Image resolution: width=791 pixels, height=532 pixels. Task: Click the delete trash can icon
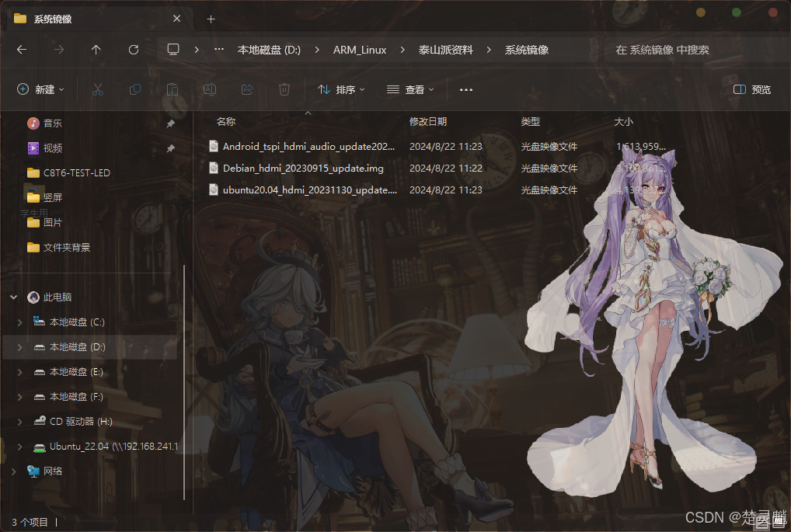(284, 90)
